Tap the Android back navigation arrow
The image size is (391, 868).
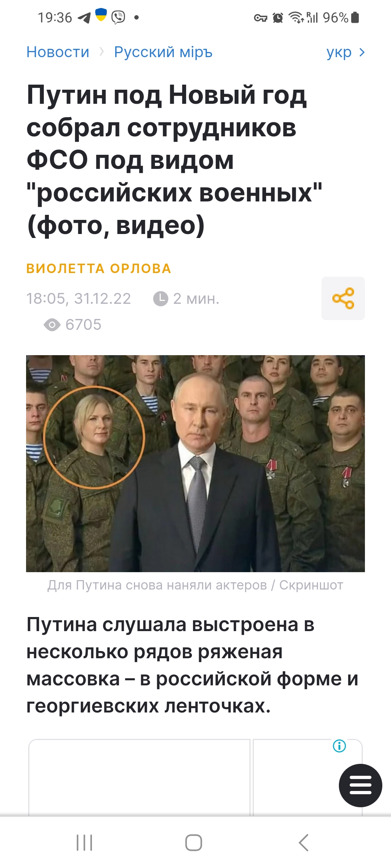click(x=303, y=843)
